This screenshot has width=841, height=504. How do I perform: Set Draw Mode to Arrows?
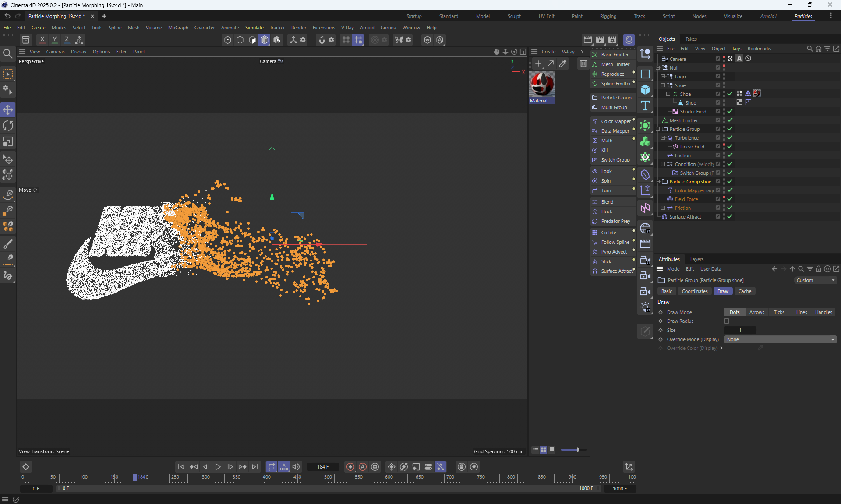tap(756, 312)
